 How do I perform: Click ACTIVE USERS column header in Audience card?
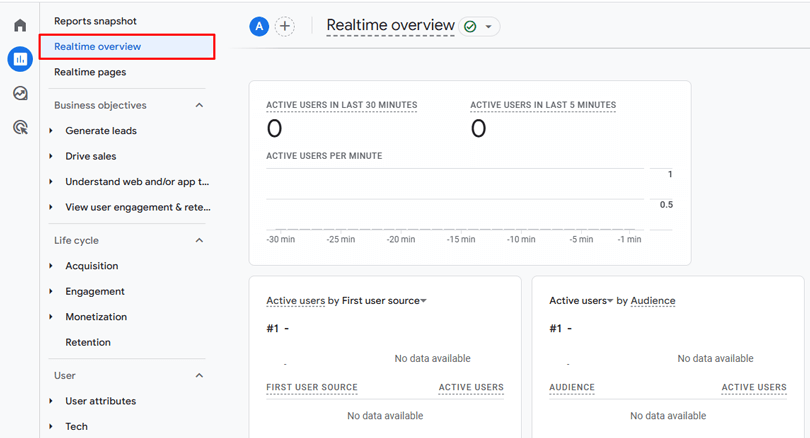(x=754, y=387)
